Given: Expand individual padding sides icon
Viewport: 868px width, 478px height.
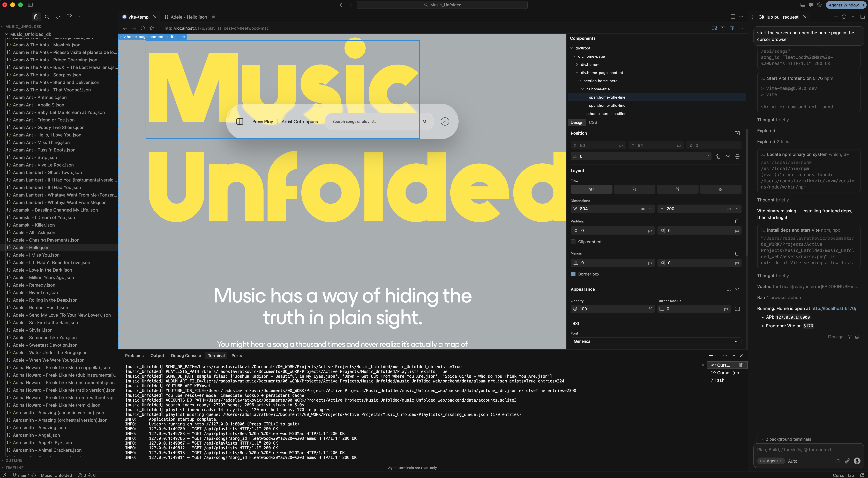Looking at the screenshot, I should (737, 221).
